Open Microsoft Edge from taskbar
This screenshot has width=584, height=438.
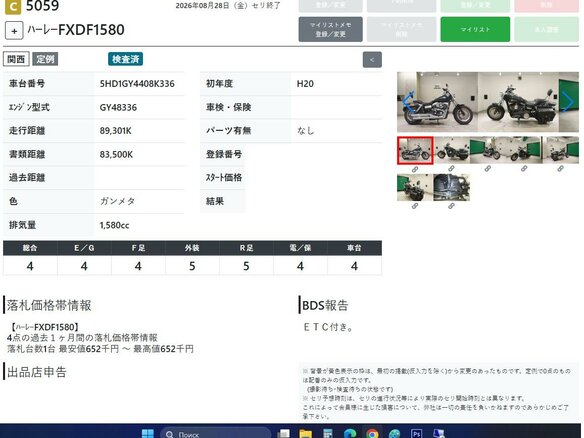(350, 434)
